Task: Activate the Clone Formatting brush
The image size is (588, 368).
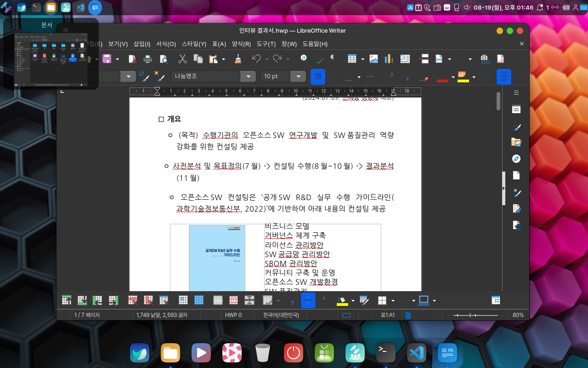Action: (237, 58)
